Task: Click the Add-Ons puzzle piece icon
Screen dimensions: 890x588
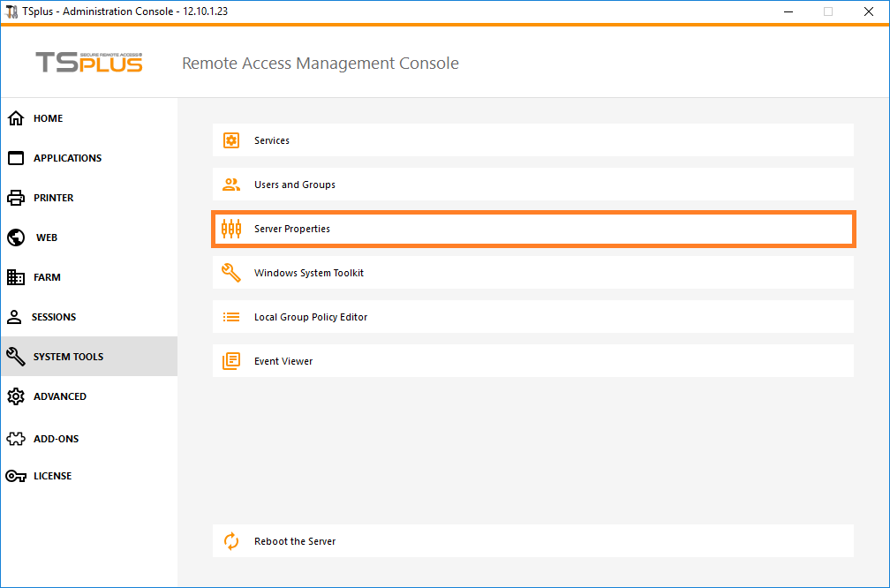Action: 16,439
